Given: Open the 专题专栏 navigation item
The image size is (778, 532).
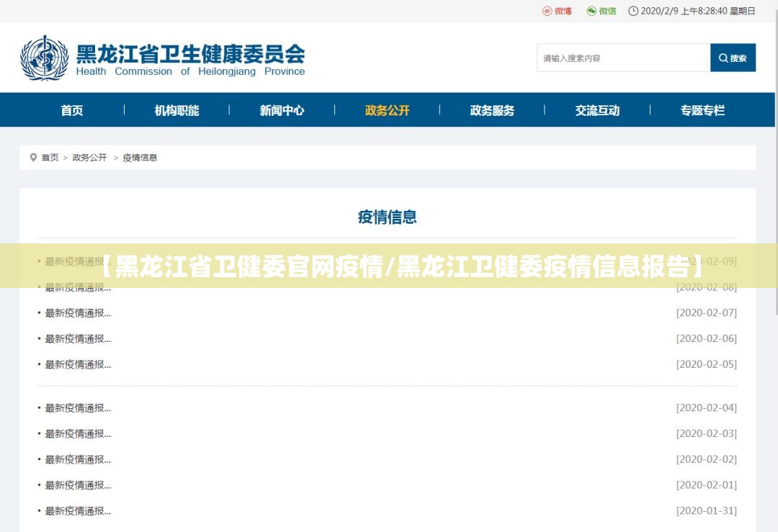Looking at the screenshot, I should click(x=702, y=110).
